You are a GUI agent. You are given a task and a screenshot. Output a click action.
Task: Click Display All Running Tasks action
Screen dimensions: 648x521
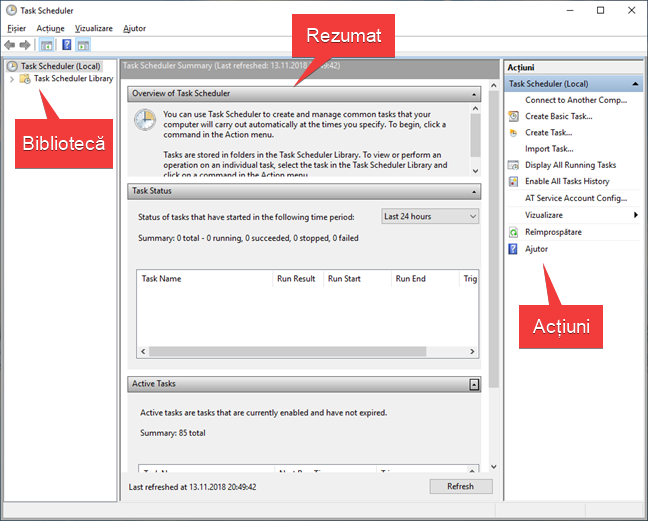click(570, 165)
